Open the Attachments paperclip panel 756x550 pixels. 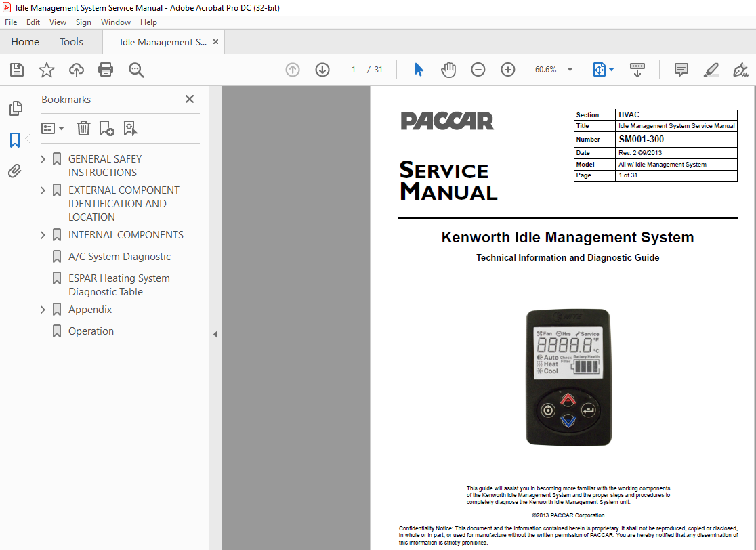tap(15, 171)
